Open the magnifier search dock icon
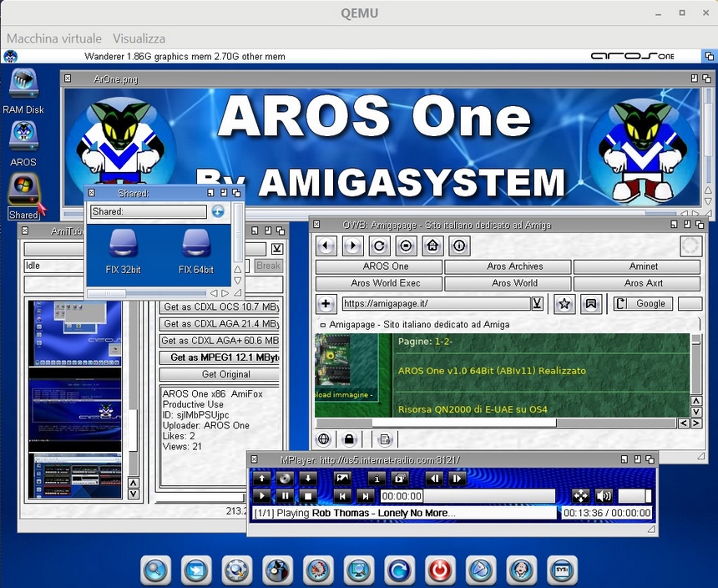718x588 pixels. tap(155, 570)
